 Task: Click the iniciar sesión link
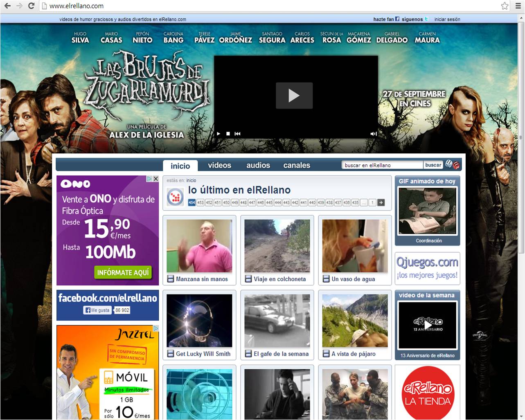coord(447,19)
